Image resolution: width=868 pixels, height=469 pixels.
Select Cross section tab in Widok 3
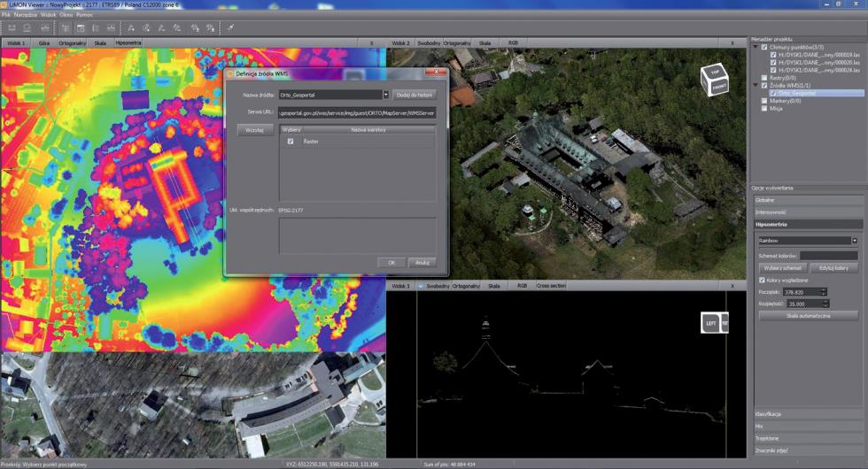(551, 286)
